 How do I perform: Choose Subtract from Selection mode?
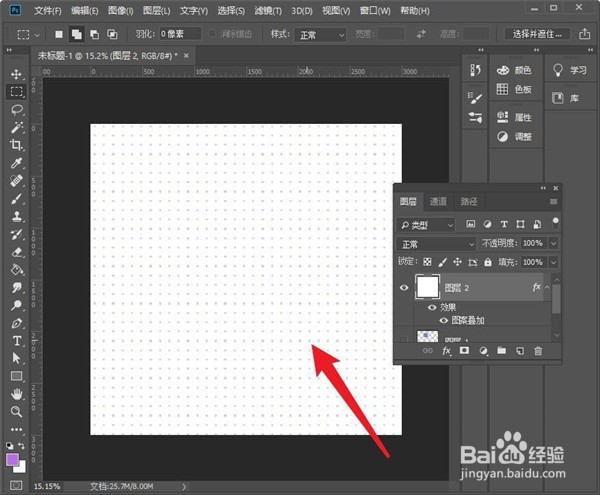[x=95, y=34]
